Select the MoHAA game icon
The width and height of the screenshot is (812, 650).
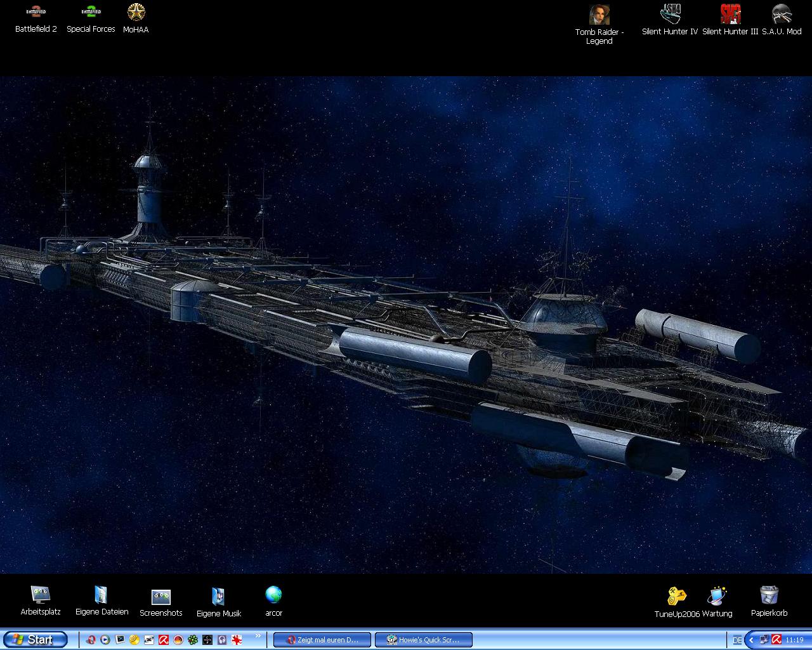pyautogui.click(x=136, y=19)
